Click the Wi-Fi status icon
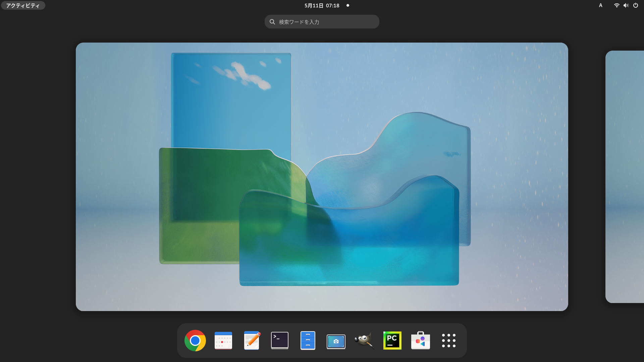644x362 pixels. coord(616,5)
